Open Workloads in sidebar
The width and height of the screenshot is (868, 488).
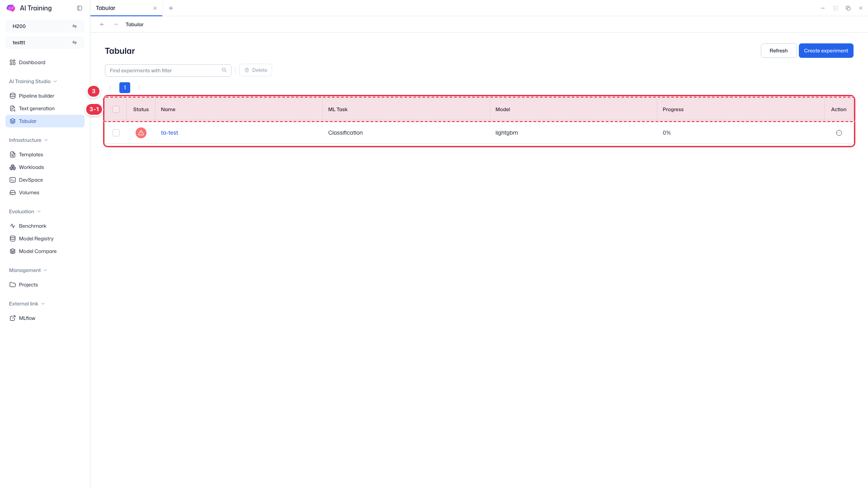(x=45, y=167)
